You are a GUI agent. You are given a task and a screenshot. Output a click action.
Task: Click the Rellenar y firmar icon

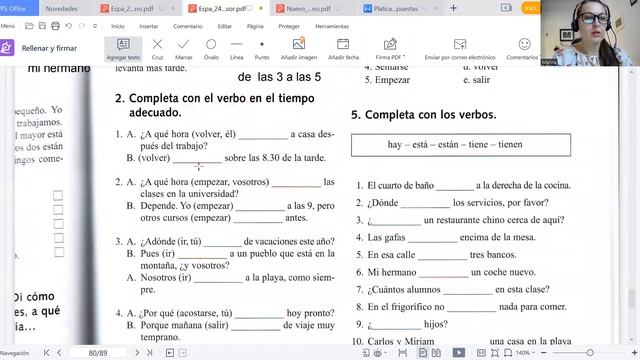(x=7, y=48)
